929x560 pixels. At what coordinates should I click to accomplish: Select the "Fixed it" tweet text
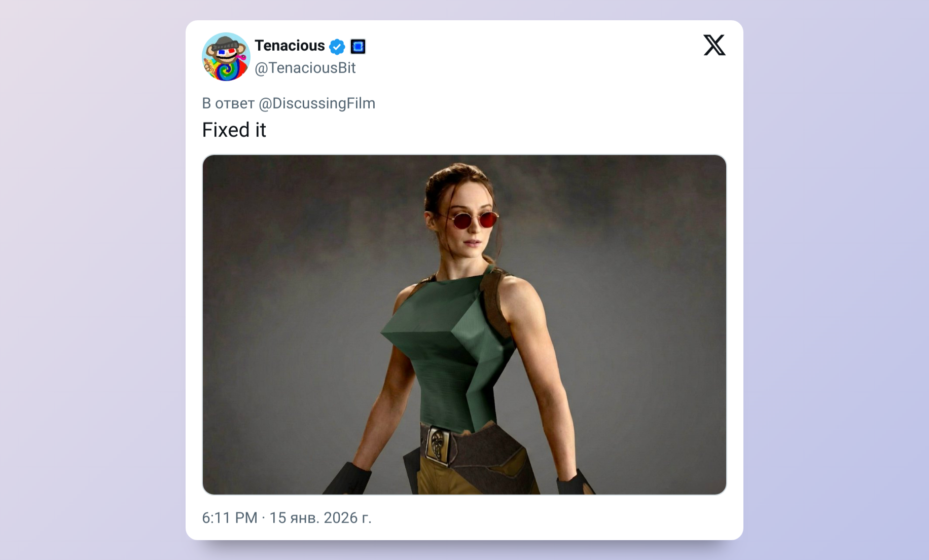click(234, 130)
